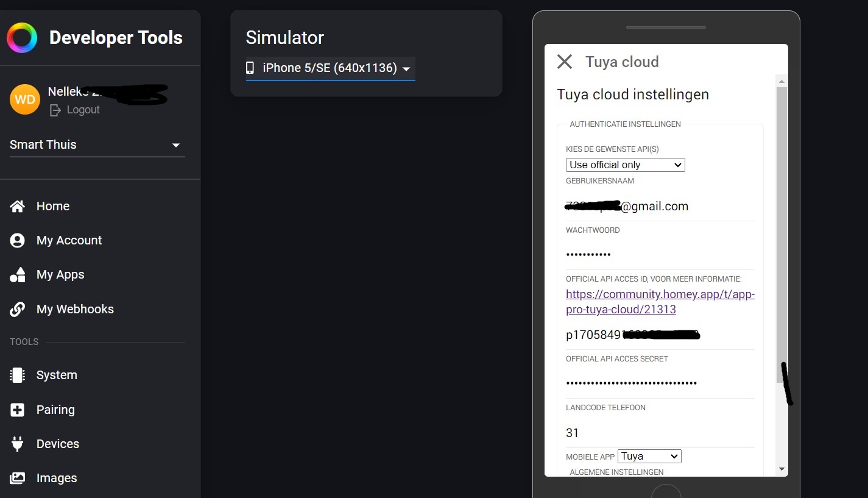The height and width of the screenshot is (498, 868).
Task: Click the My Webhooks link icon
Action: coord(18,309)
